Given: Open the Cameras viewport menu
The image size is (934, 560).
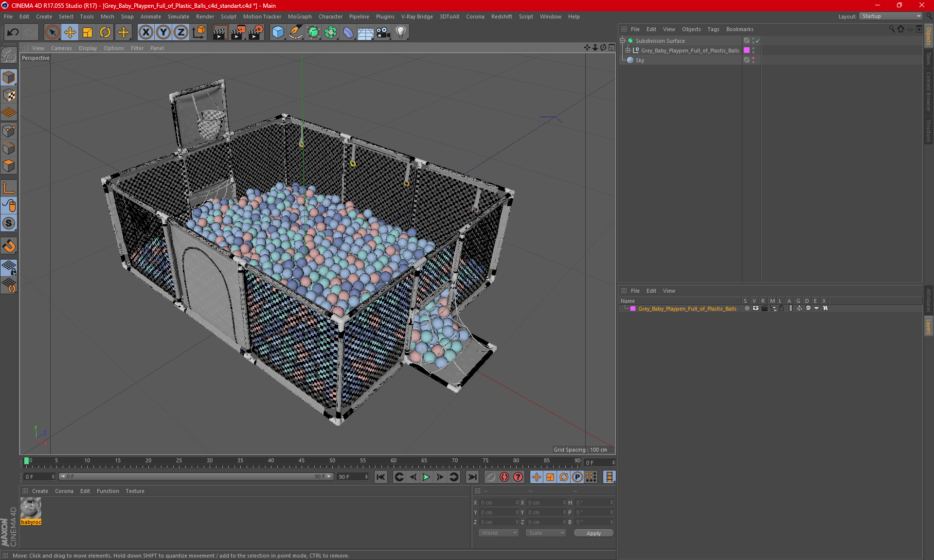Looking at the screenshot, I should (61, 48).
